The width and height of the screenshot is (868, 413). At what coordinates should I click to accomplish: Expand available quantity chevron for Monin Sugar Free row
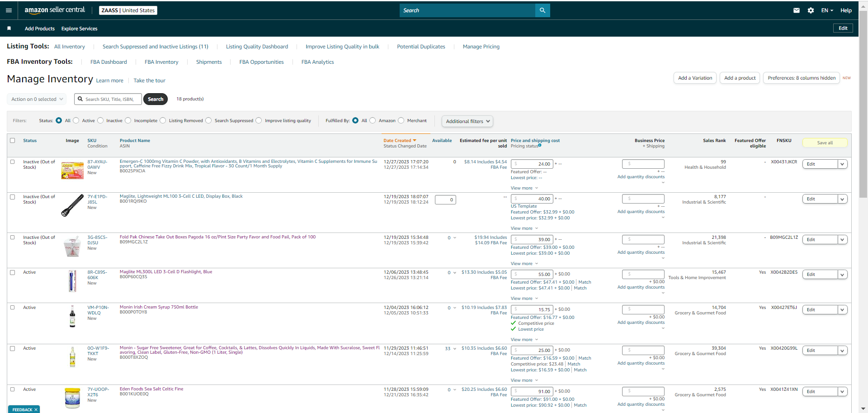[x=454, y=349]
